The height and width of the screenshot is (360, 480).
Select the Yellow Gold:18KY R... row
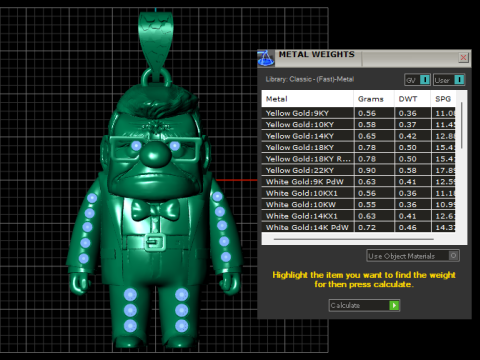coord(358,159)
